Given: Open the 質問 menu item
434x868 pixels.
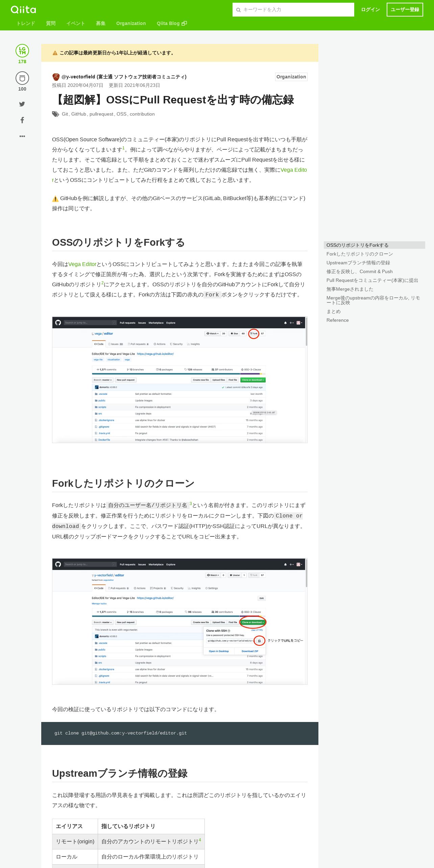Looking at the screenshot, I should [51, 23].
